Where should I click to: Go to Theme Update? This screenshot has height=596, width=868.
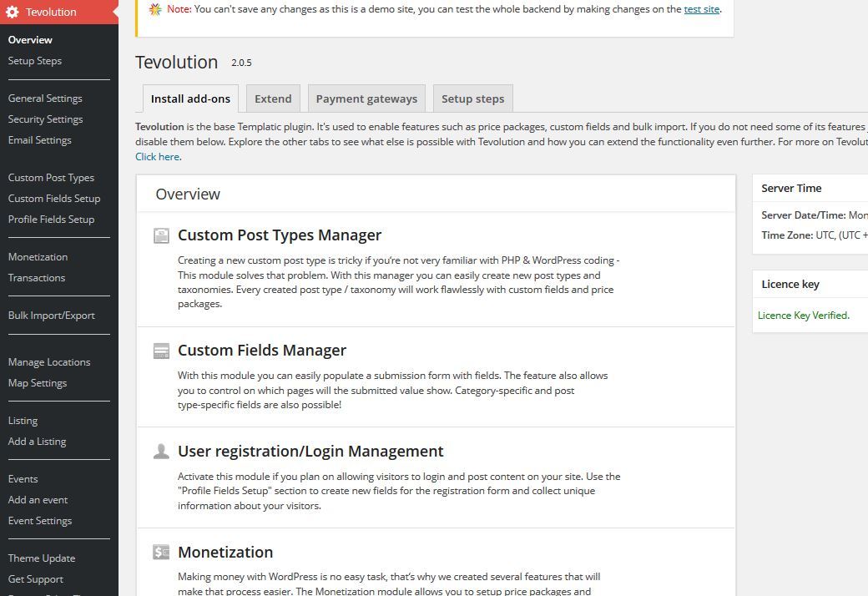[42, 558]
